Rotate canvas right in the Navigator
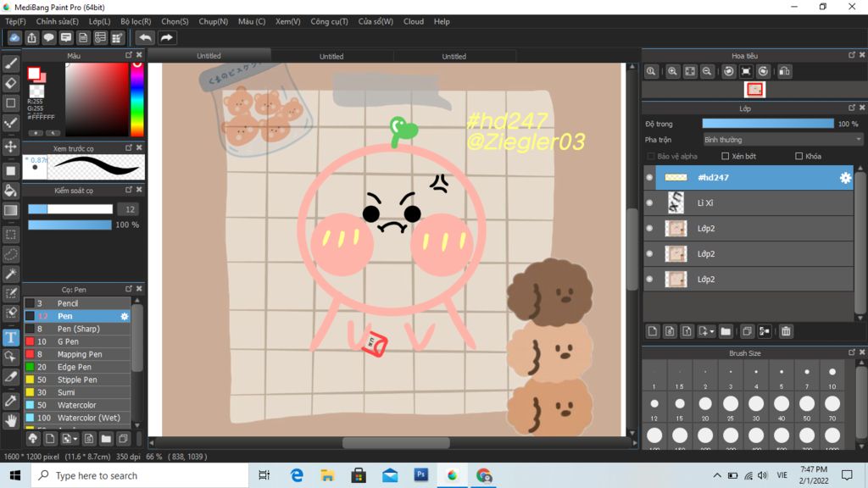Screen dimensions: 868x488 coord(764,71)
